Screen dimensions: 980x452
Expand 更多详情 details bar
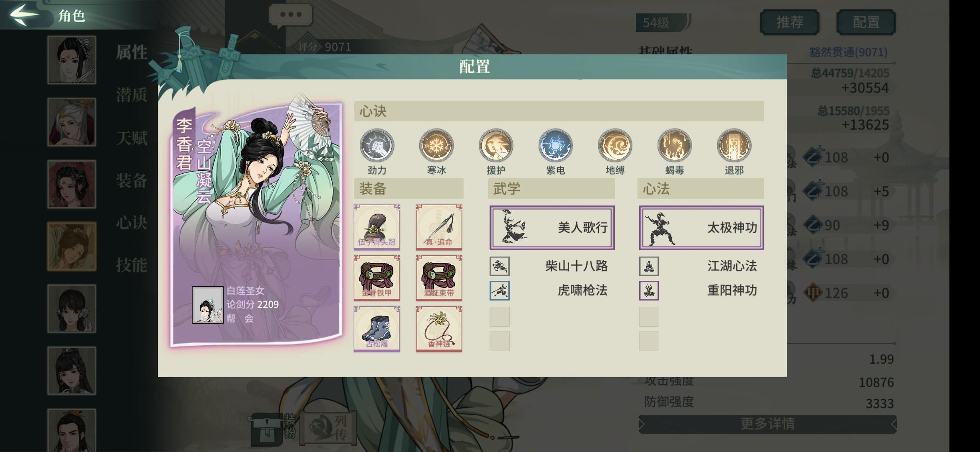(x=767, y=424)
